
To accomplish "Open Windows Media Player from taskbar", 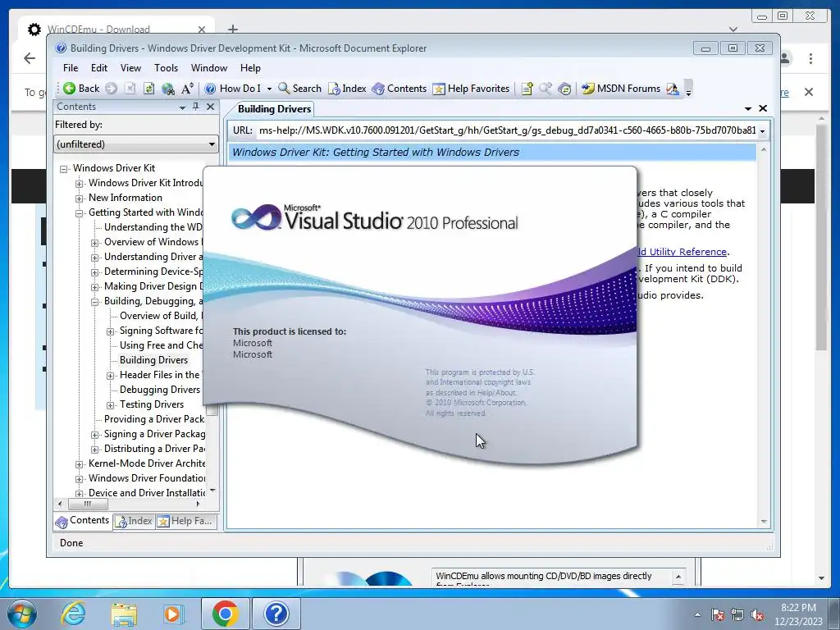I will pos(174,614).
